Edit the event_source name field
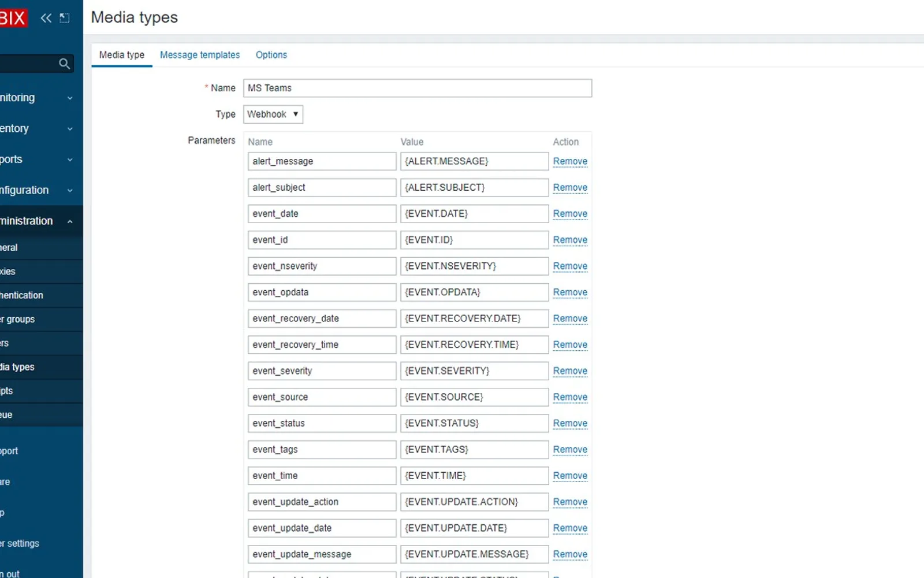The image size is (924, 578). click(322, 397)
